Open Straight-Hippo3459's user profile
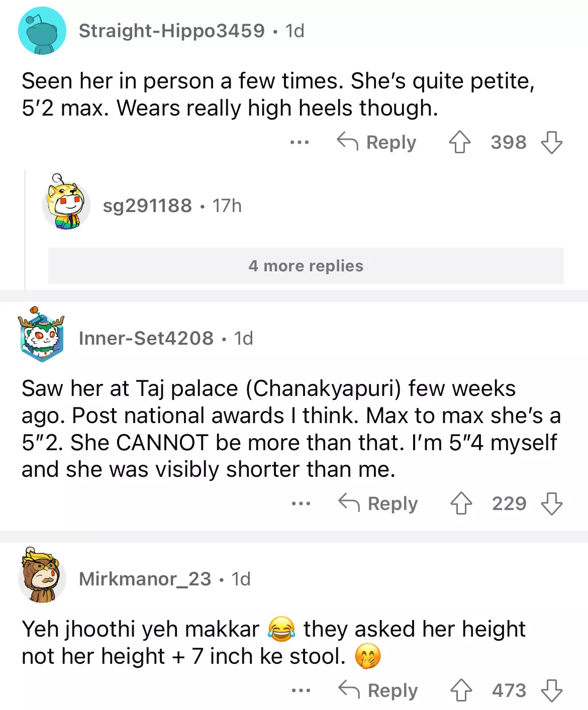Screen dimensions: 588x710 (x=171, y=31)
